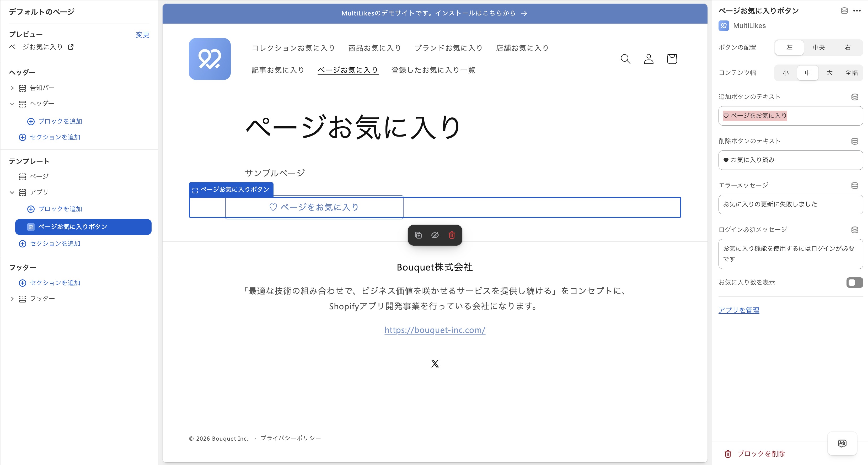
Task: Expand the フッター section in sidebar
Action: [x=12, y=299]
